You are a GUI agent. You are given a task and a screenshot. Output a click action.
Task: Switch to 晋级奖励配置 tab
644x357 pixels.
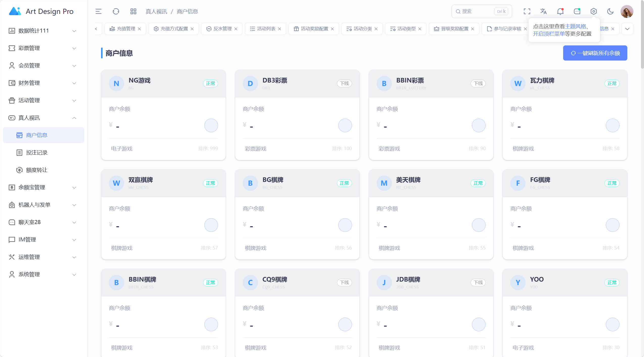pos(454,29)
